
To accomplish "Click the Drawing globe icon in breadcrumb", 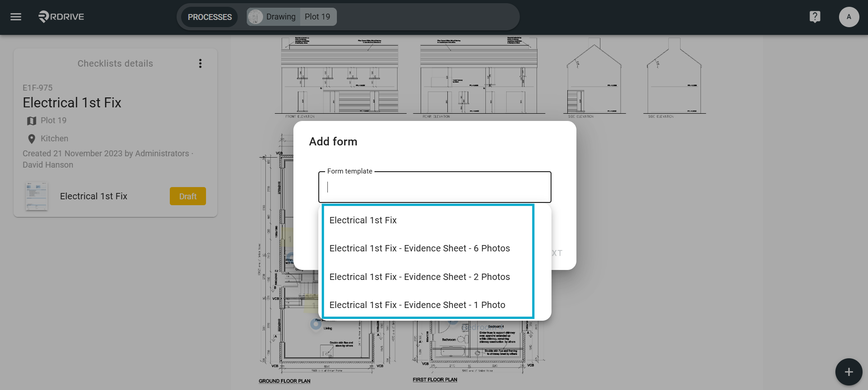I will (255, 17).
